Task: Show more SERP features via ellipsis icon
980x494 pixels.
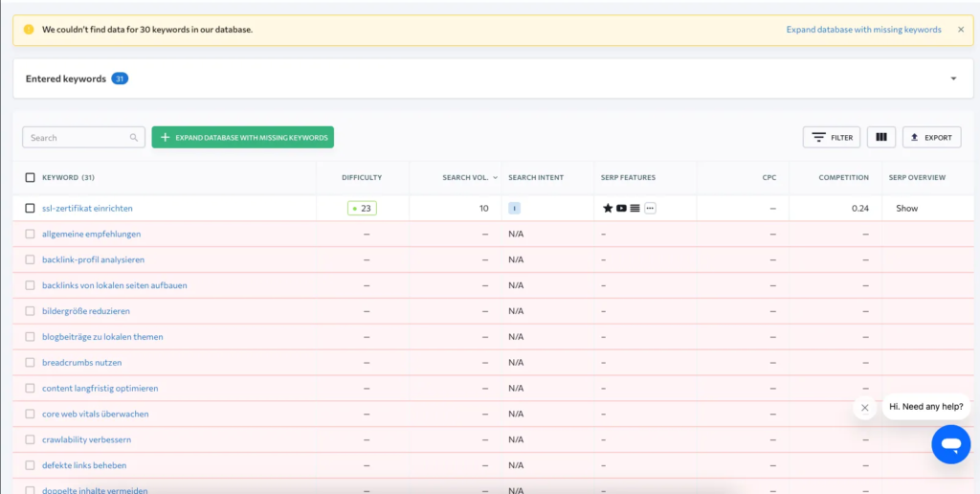Action: coord(650,209)
